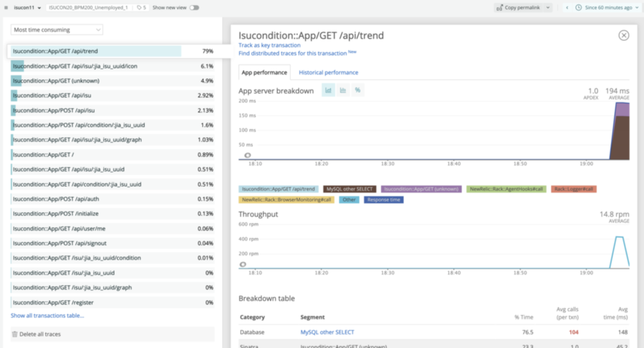644x348 pixels.
Task: Click the throughput chart deployment marker icon
Action: pos(243,264)
